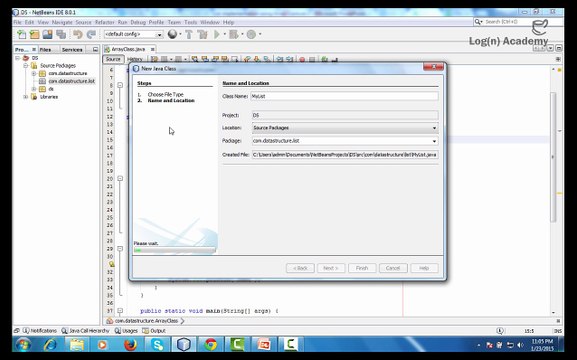Minimize the Projects panel group icon

pyautogui.click(x=95, y=49)
